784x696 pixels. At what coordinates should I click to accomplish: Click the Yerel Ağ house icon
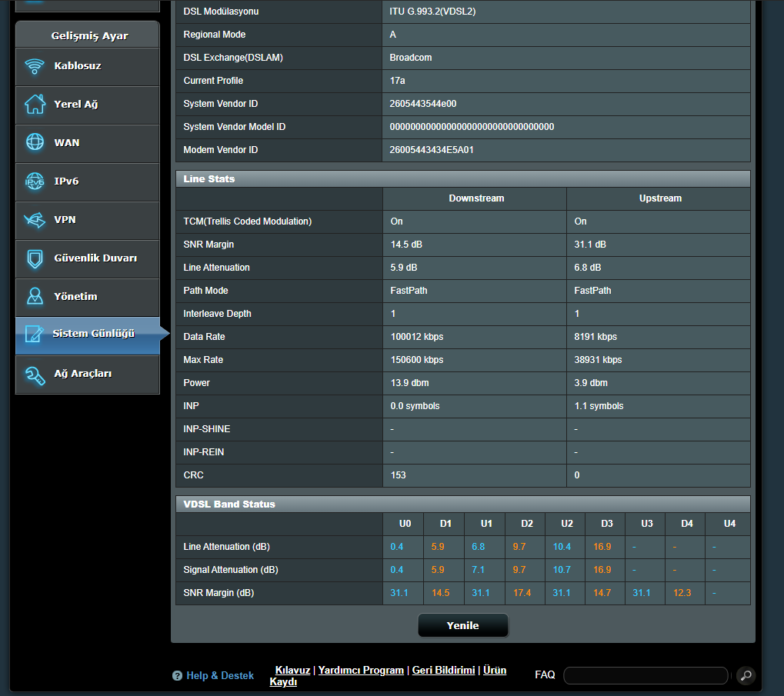pyautogui.click(x=35, y=105)
